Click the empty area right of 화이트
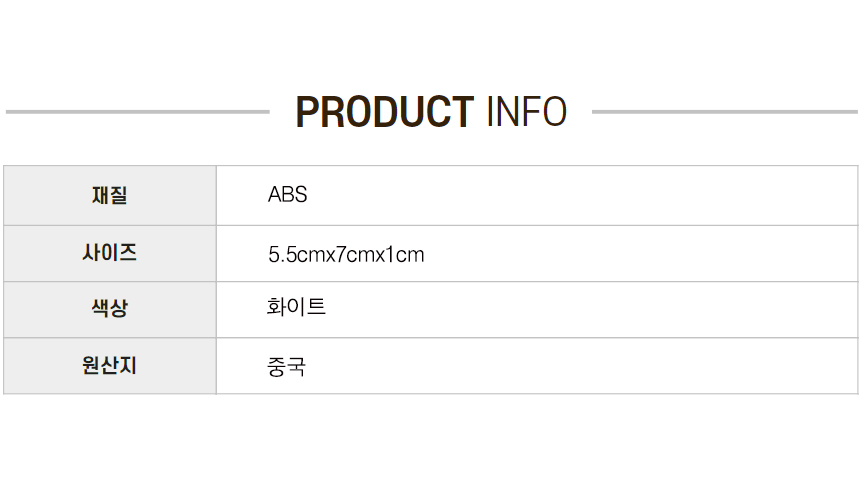This screenshot has width=860, height=500. [x=591, y=309]
